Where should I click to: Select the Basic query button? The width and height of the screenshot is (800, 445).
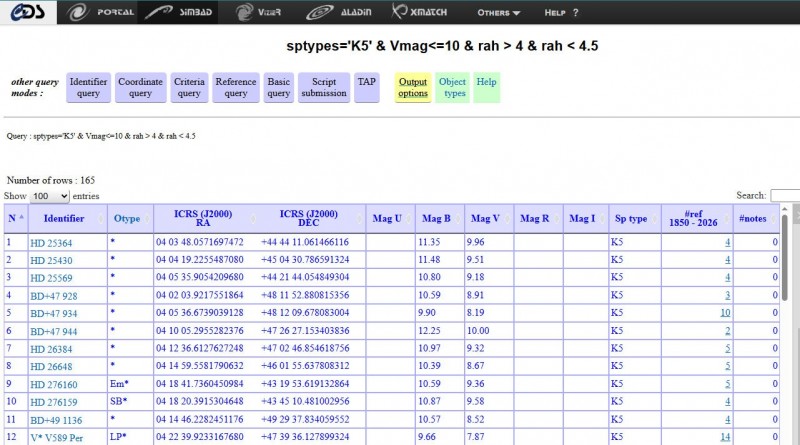coord(279,88)
